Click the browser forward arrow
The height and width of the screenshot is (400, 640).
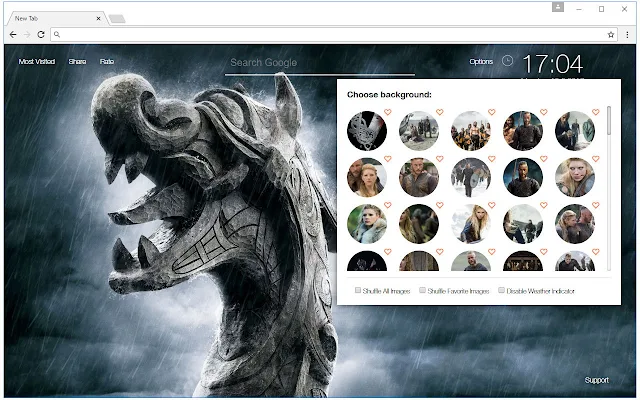pos(27,35)
